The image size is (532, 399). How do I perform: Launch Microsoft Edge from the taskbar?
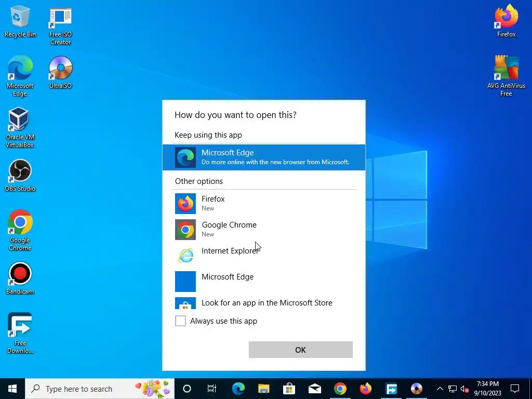(x=238, y=389)
